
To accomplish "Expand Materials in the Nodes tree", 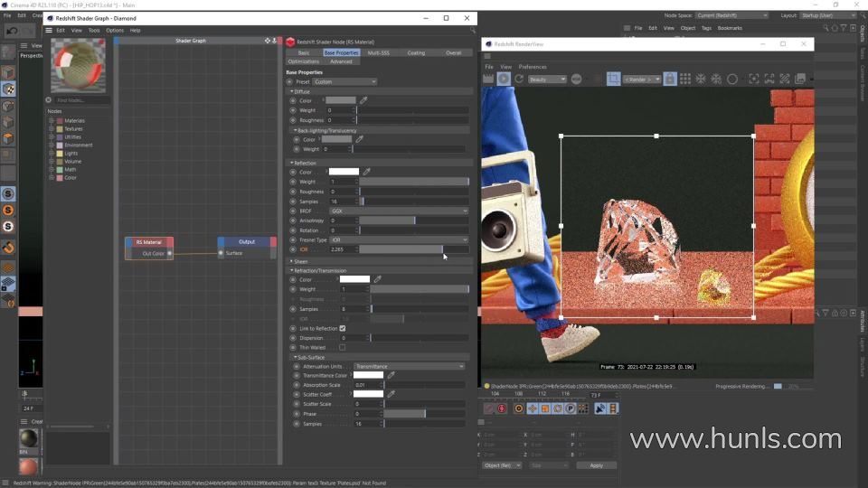I will click(x=52, y=120).
